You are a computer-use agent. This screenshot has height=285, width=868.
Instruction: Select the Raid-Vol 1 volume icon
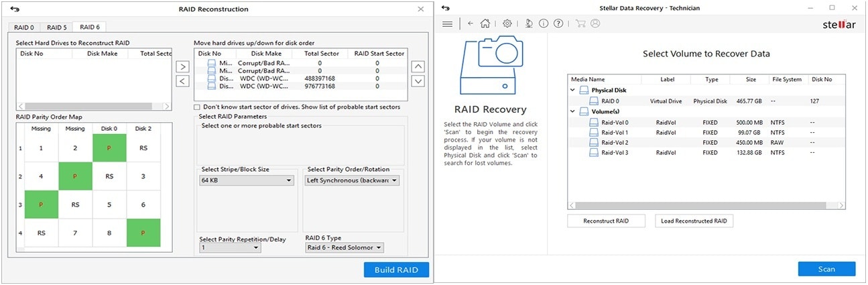click(595, 133)
